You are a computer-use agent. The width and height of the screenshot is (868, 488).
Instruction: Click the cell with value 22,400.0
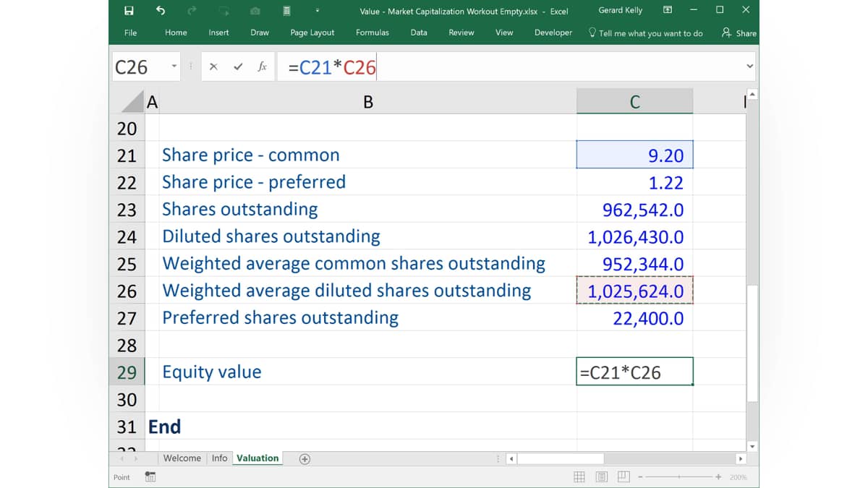(634, 318)
